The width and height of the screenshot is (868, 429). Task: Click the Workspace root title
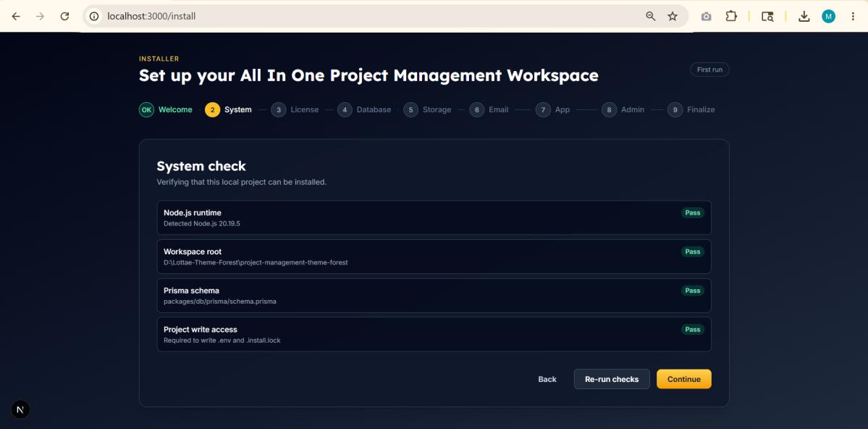click(193, 251)
